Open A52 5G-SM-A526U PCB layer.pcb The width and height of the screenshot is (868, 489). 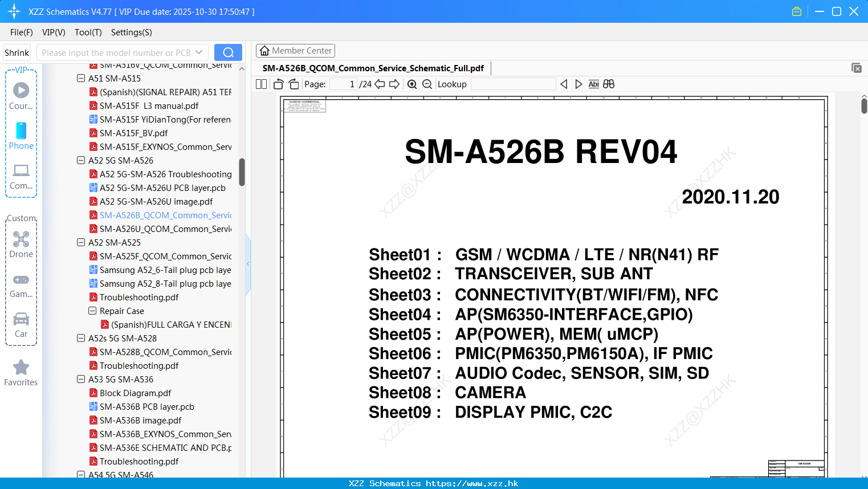(x=162, y=188)
